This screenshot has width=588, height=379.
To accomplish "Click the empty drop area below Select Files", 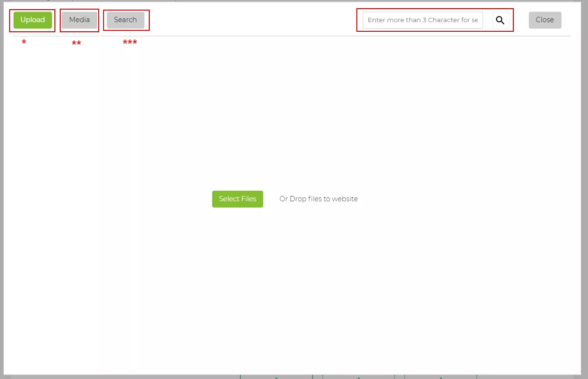I will coord(289,289).
